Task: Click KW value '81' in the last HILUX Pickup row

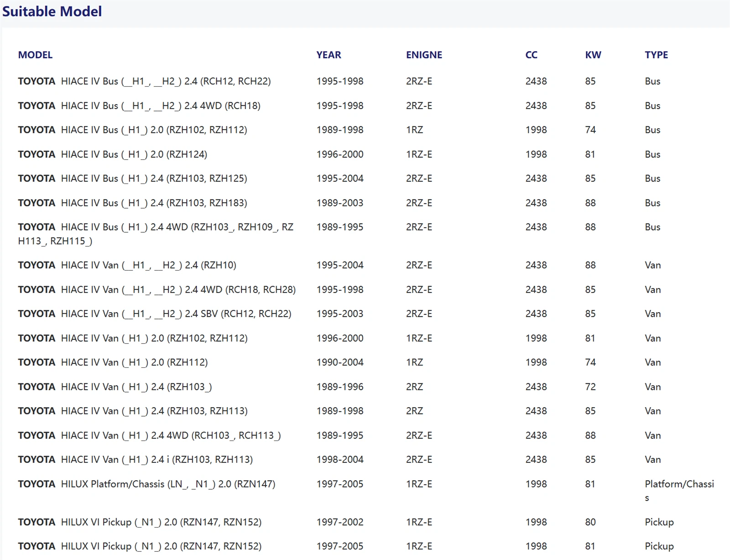Action: pyautogui.click(x=590, y=546)
